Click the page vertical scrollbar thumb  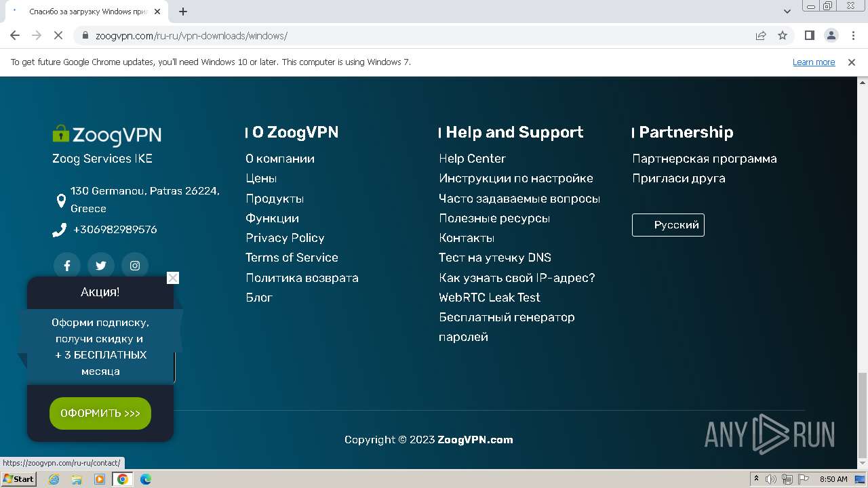[863, 414]
